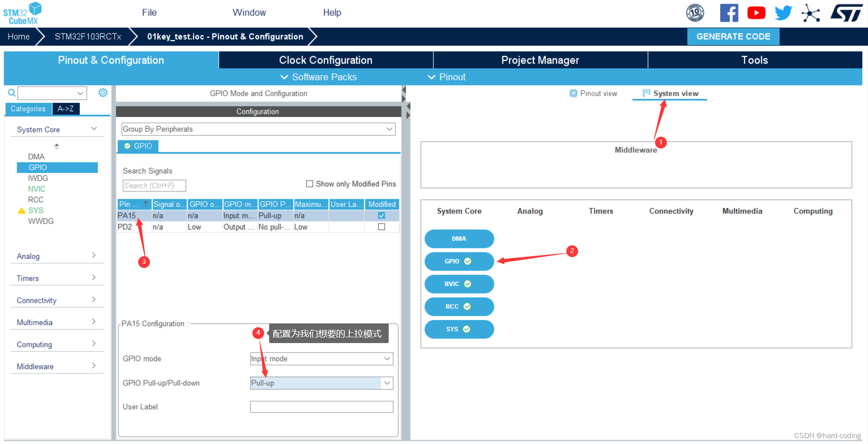Uncheck the PA15 Modified checkbox

[x=381, y=215]
